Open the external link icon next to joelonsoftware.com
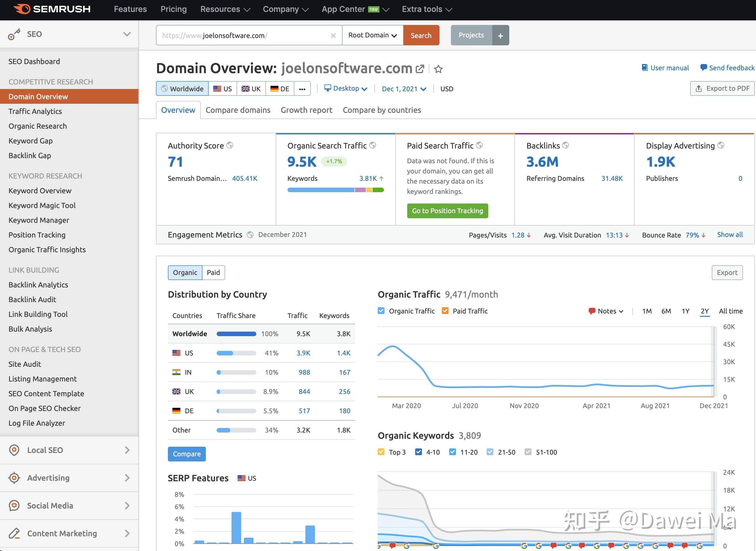Image resolution: width=756 pixels, height=551 pixels. click(420, 69)
